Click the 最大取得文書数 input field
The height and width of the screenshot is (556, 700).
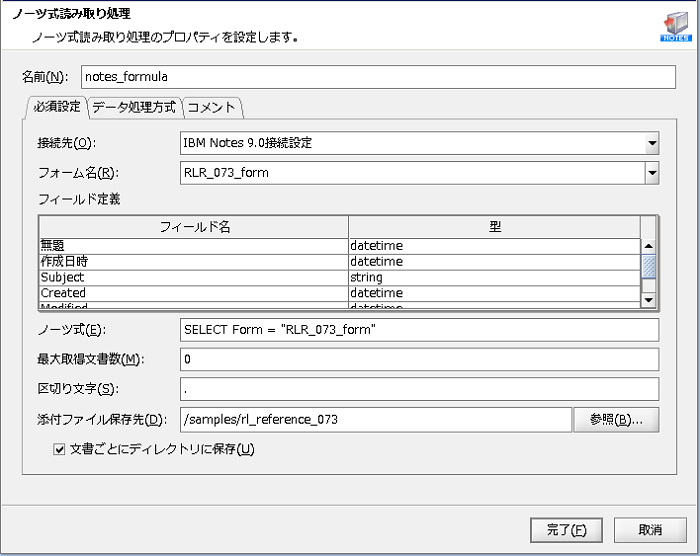pos(419,360)
